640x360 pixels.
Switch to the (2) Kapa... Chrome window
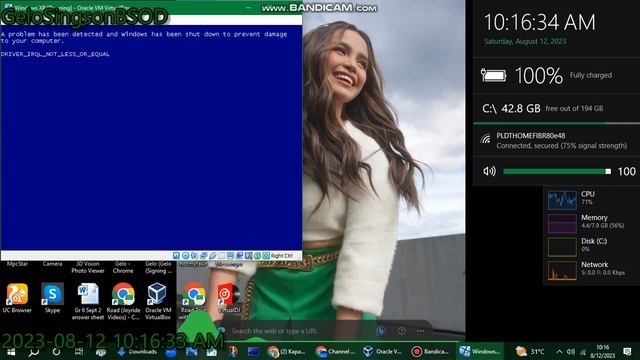coord(288,351)
